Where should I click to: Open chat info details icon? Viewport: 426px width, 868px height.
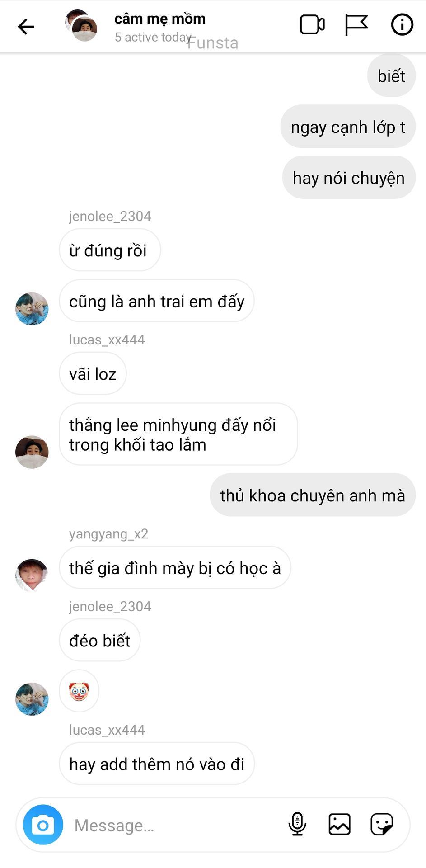click(402, 25)
